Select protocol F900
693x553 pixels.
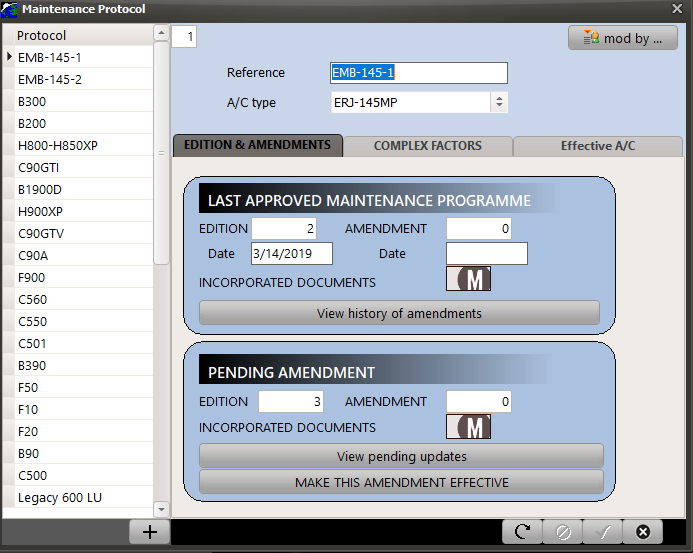(84, 278)
